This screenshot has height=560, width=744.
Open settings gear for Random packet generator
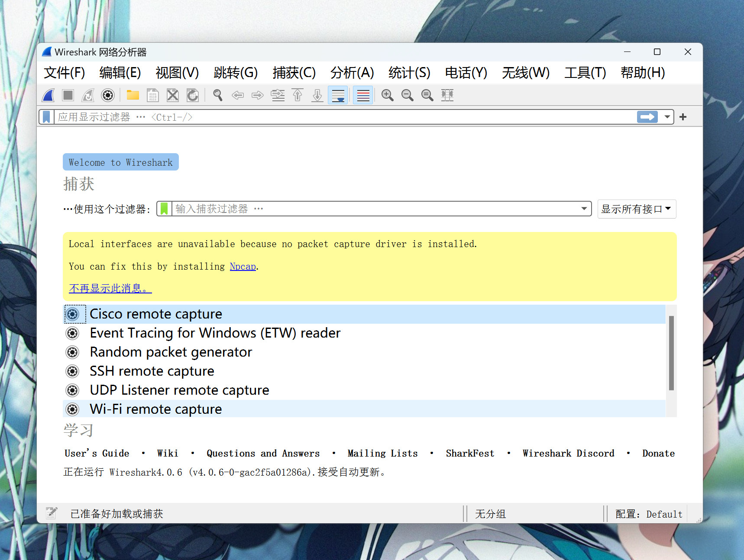pos(72,352)
